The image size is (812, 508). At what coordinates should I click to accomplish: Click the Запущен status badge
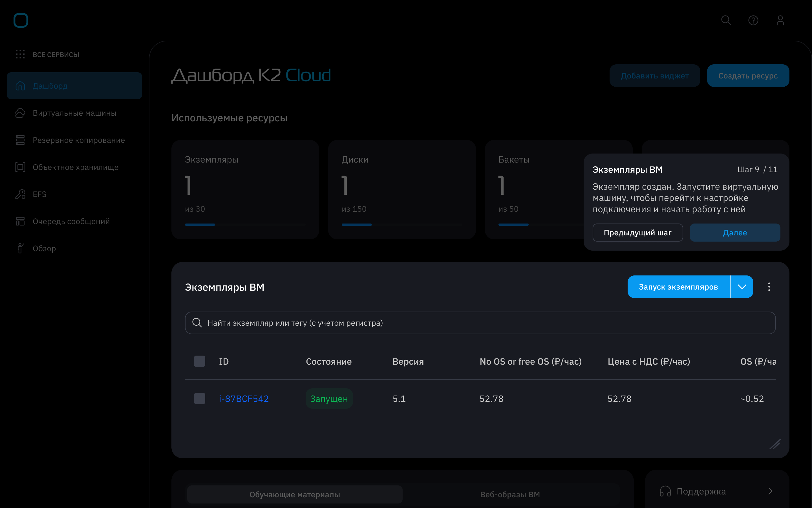(x=329, y=398)
